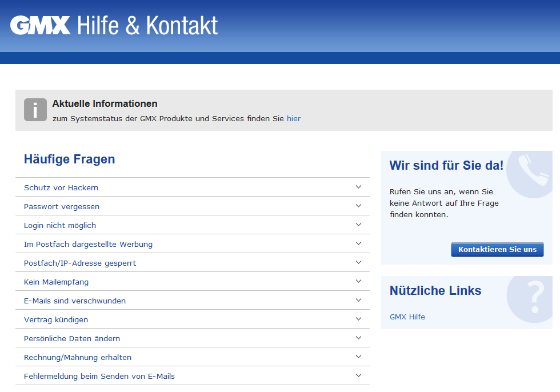Click the 'Wir sind für Sie da!' heading
Image resolution: width=560 pixels, height=392 pixels.
click(446, 166)
